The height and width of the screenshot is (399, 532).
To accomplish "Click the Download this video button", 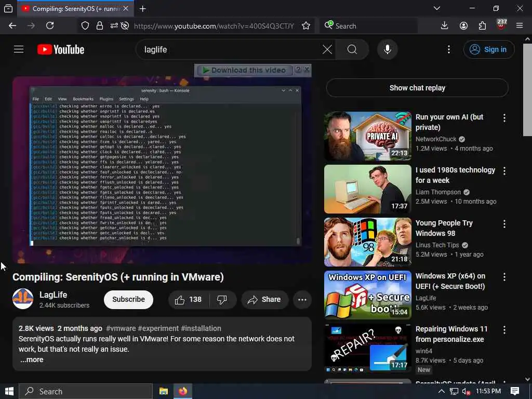I will [244, 70].
